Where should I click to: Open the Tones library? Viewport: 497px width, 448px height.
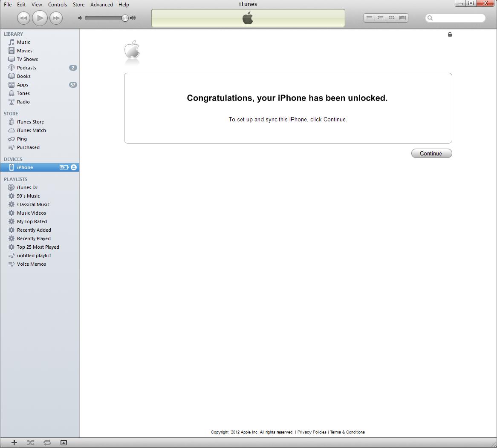40,93
